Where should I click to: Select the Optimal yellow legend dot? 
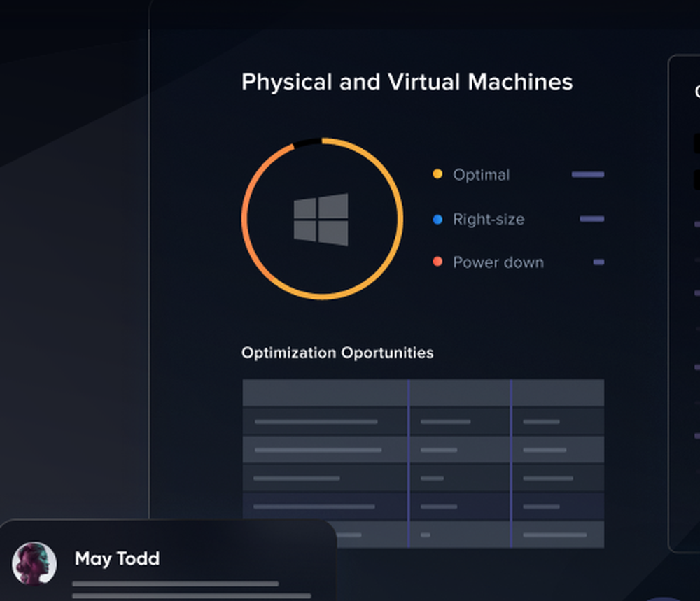point(437,174)
